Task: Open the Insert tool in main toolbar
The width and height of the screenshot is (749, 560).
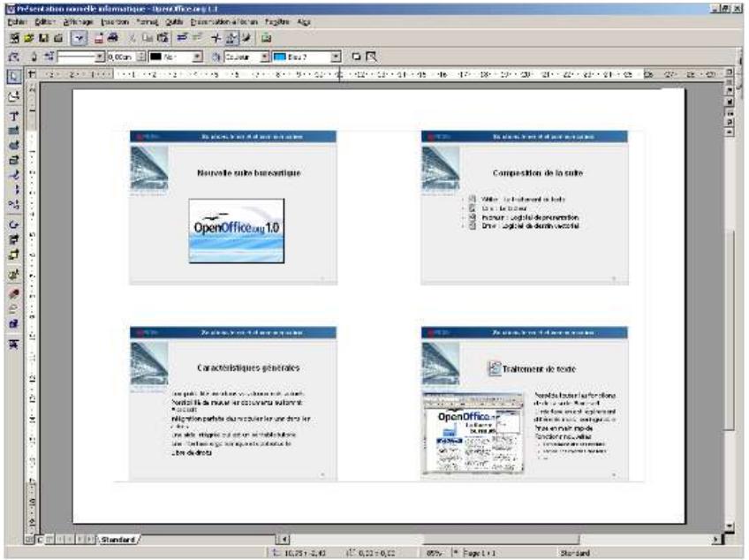Action: coord(14,275)
